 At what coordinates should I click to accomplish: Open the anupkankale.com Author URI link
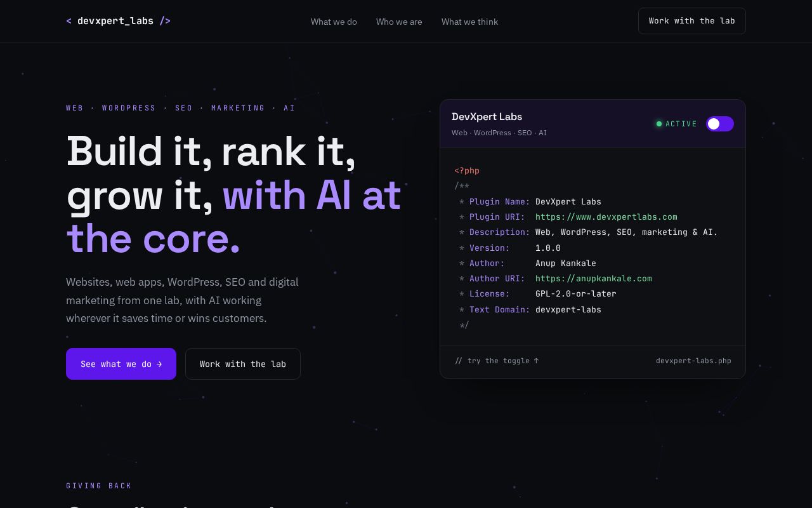pyautogui.click(x=594, y=279)
